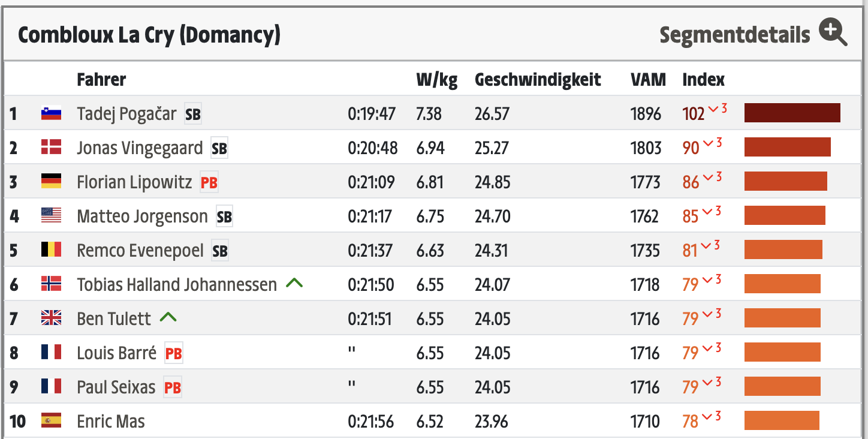The image size is (868, 439).
Task: Click the Combloux La Cry (Domancy) title
Action: pyautogui.click(x=149, y=35)
